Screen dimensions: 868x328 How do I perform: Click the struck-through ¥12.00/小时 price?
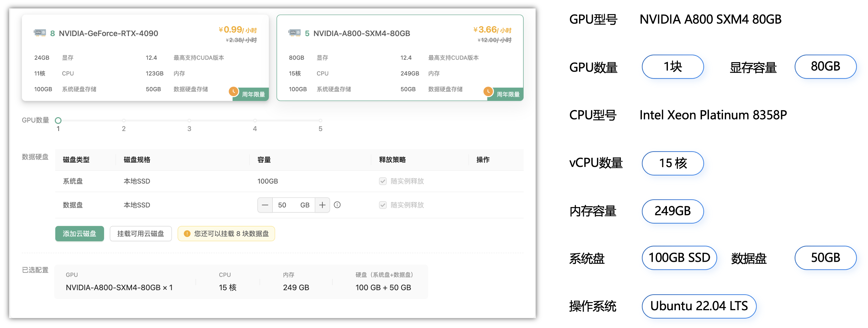pyautogui.click(x=494, y=40)
